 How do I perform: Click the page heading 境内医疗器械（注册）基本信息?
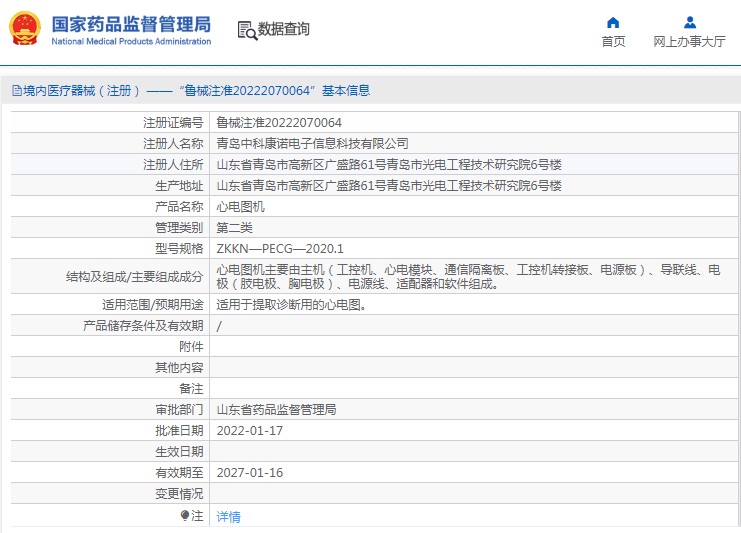(196, 91)
